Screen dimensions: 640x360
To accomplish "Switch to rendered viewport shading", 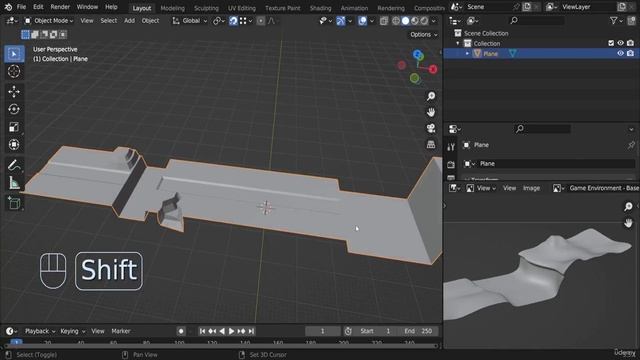I will click(424, 21).
